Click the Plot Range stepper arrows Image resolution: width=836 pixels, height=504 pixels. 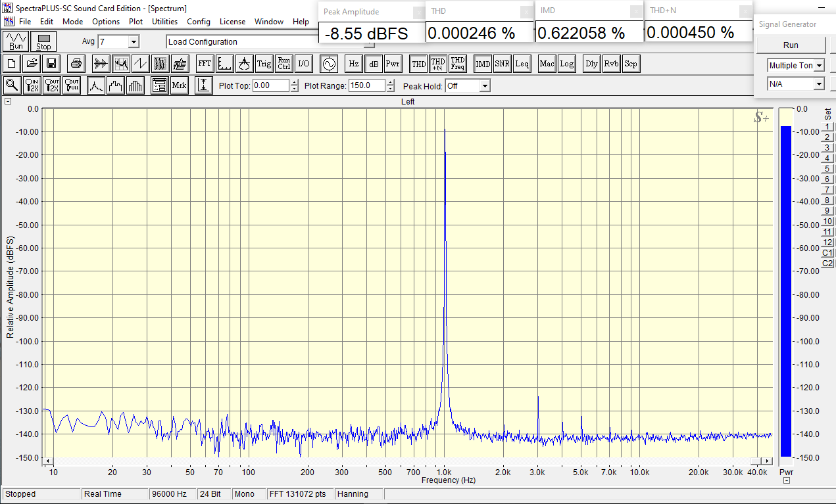coord(391,85)
